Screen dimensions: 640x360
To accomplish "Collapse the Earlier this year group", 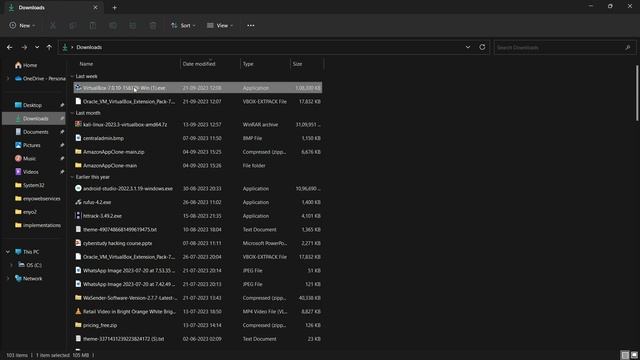I will [72, 177].
